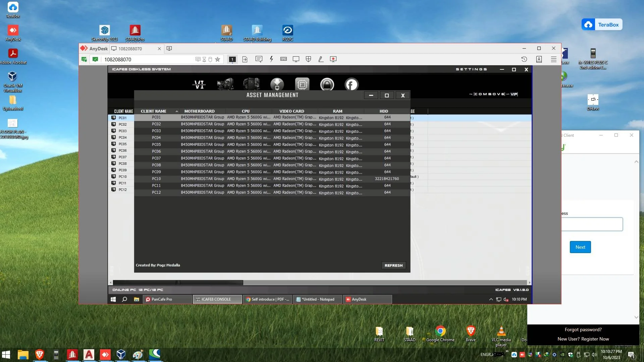
Task: Select PC05 row in asset table
Action: click(x=272, y=144)
